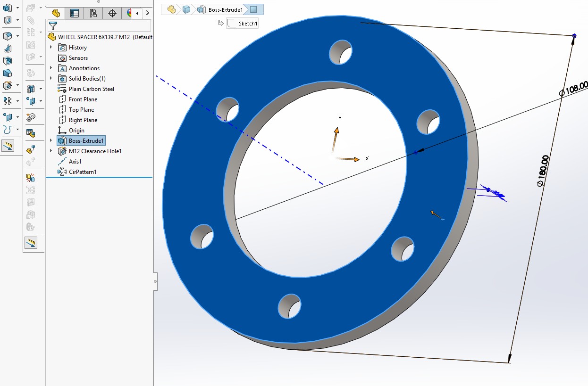588x386 pixels.
Task: Switch to the ConfigurationManager tab
Action: [x=93, y=13]
